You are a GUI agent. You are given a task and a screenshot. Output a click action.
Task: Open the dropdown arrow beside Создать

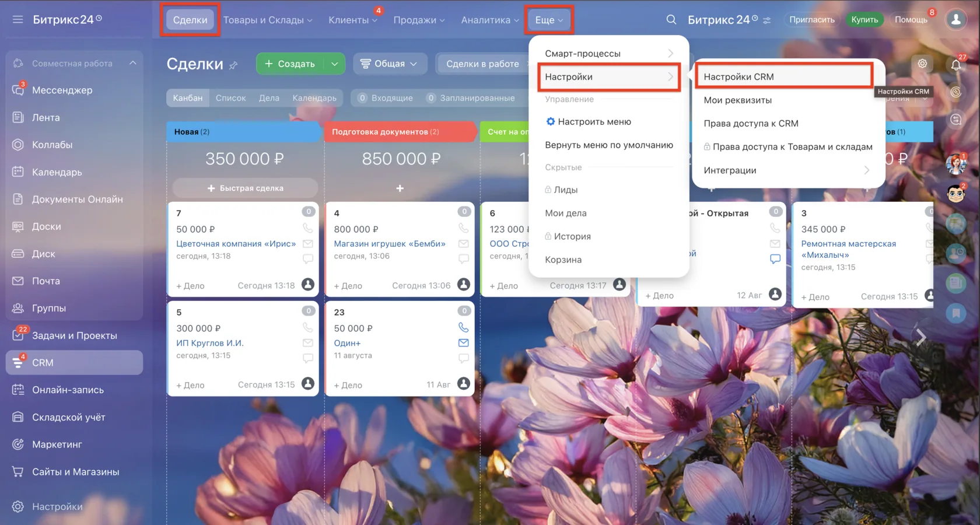click(334, 64)
